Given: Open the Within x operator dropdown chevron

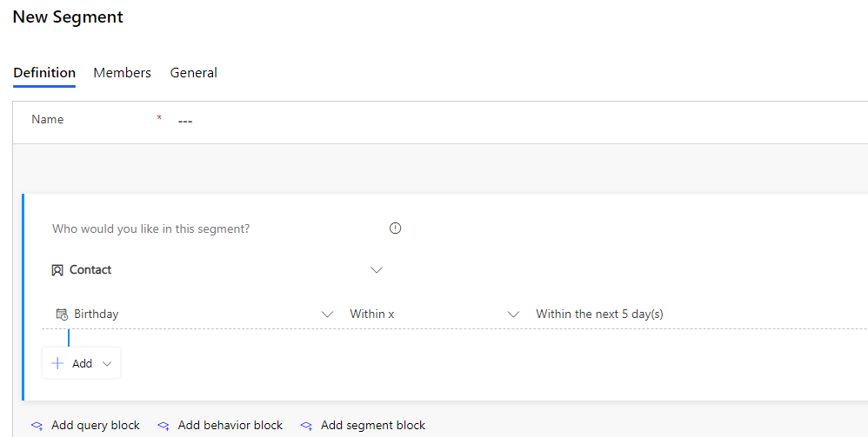Looking at the screenshot, I should (x=514, y=315).
